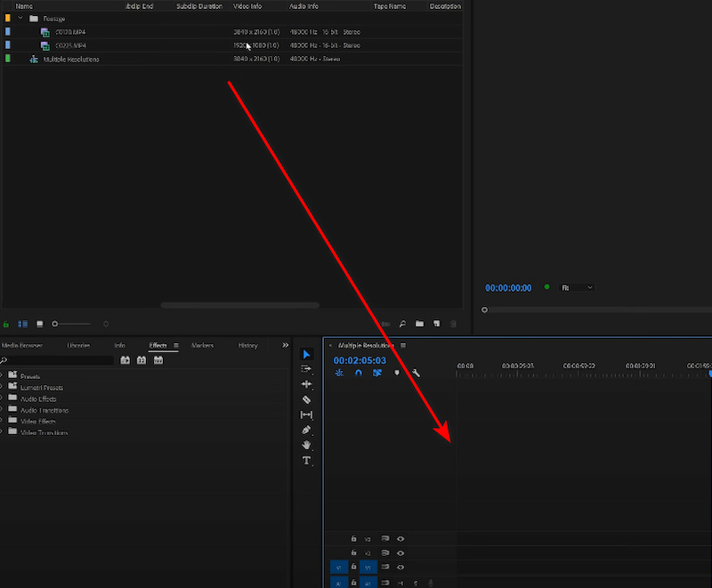Expand the Audio Effects folder
The image size is (712, 588).
coord(2,398)
